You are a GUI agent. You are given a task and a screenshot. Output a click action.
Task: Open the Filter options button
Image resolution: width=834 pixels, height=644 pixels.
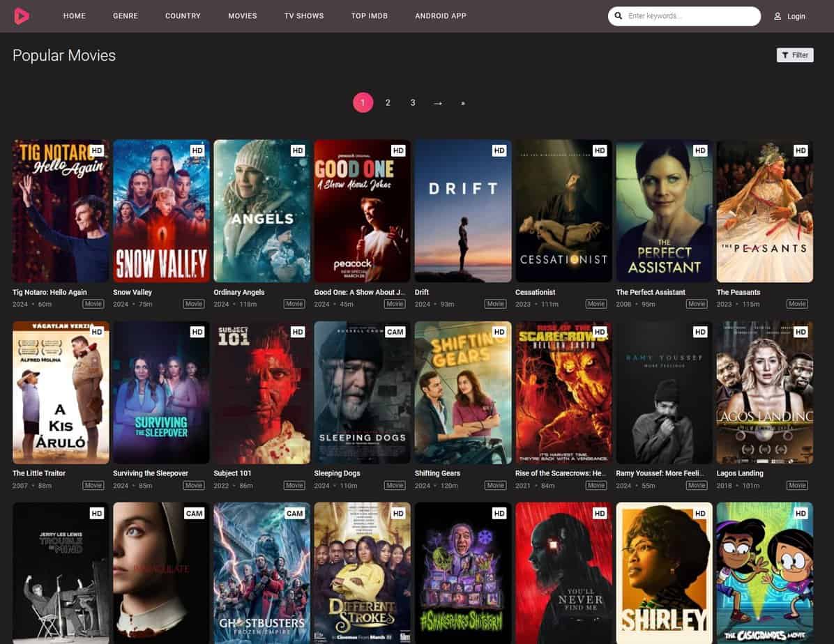pos(795,55)
